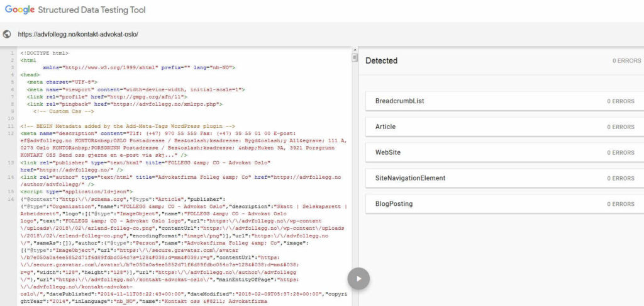
Task: Click the globe icon beside the URL
Action: click(x=7, y=34)
